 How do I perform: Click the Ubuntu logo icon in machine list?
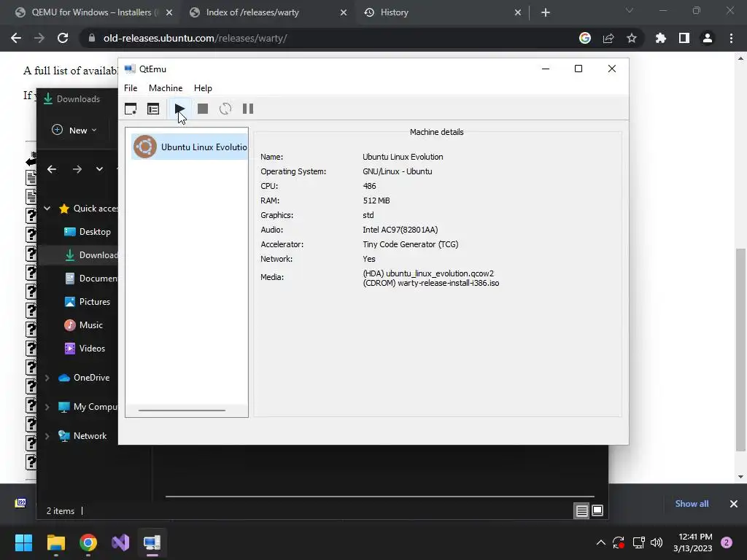[145, 147]
